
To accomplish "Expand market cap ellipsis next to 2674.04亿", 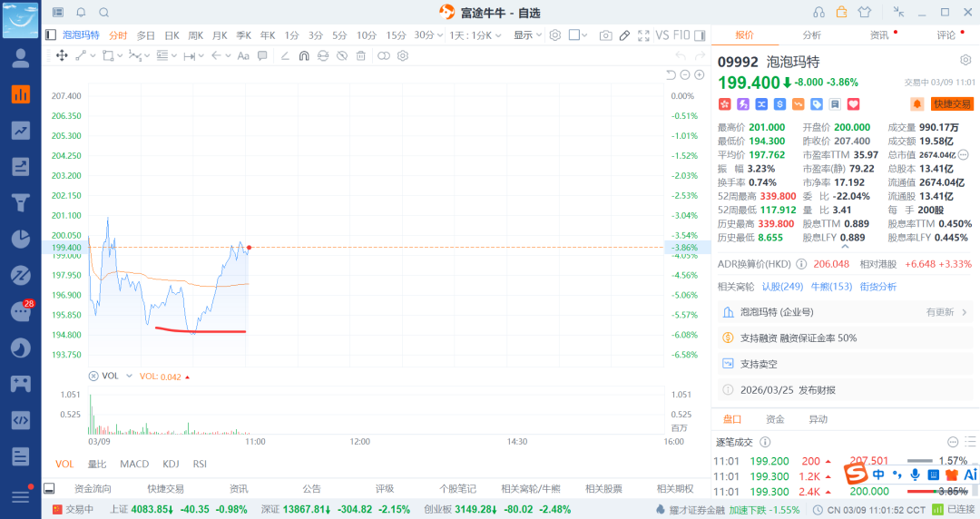I will [964, 154].
